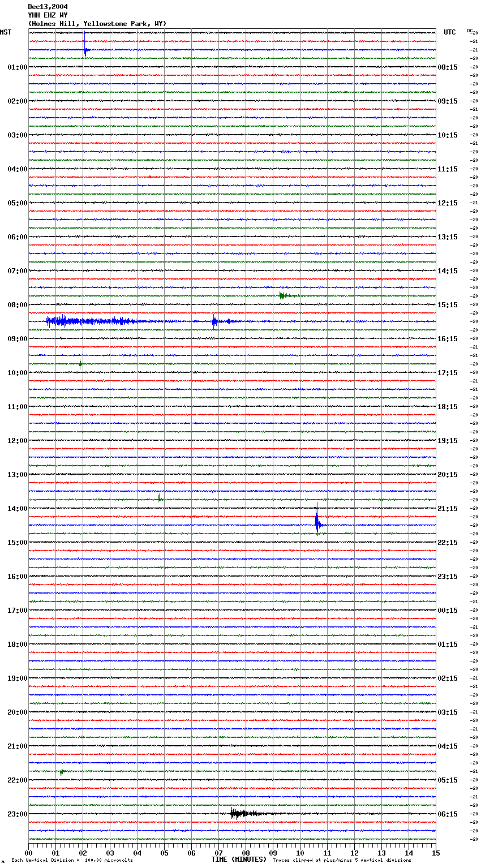Click the MST timezone label
Image resolution: width=481 pixels, height=868 pixels.
(6, 32)
